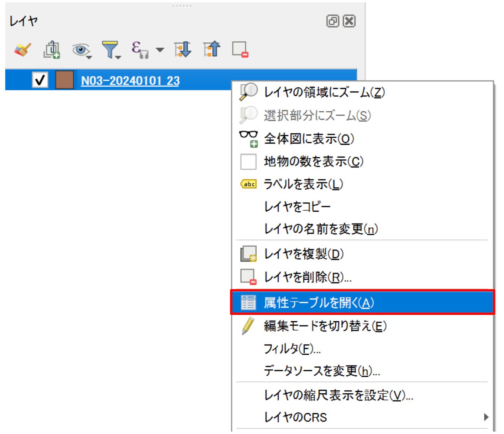Choose レイヤの名前を変更(n)
The image size is (504, 434).
362,229
